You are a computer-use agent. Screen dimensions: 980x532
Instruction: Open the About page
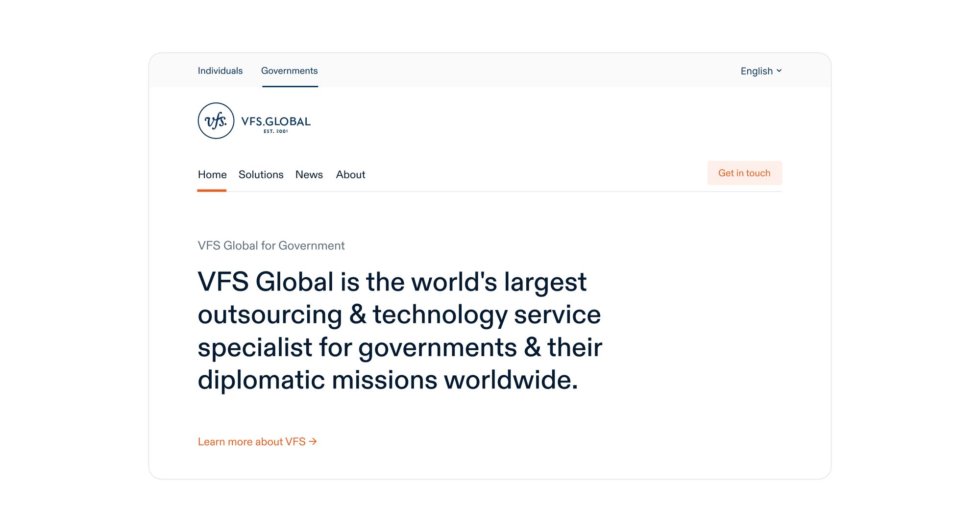[x=350, y=174]
